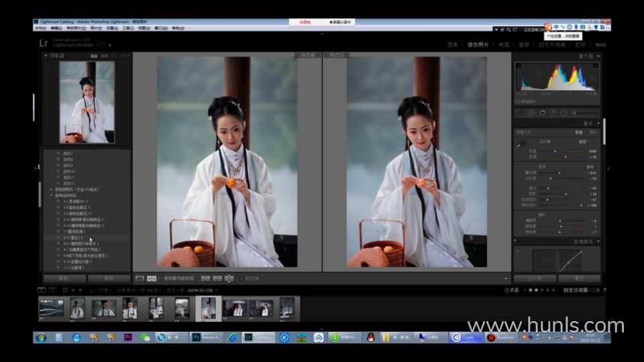The width and height of the screenshot is (644, 362).
Task: Click tone curve target adjustment tool
Action: pyautogui.click(x=517, y=251)
